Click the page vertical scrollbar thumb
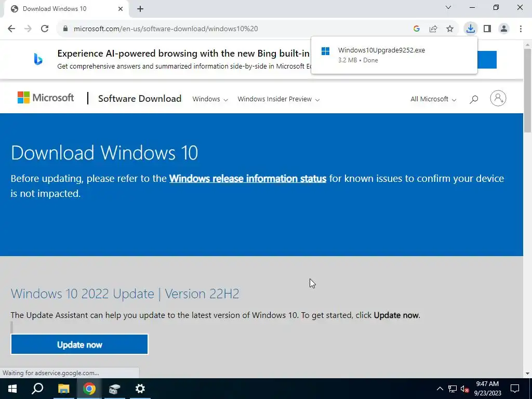Image resolution: width=532 pixels, height=399 pixels. 527,91
